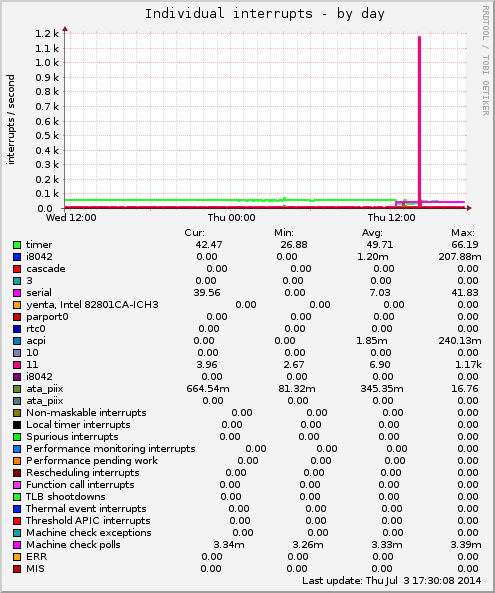The width and height of the screenshot is (495, 593).
Task: Click i8042 maximum value 207.88m
Action: pyautogui.click(x=460, y=257)
